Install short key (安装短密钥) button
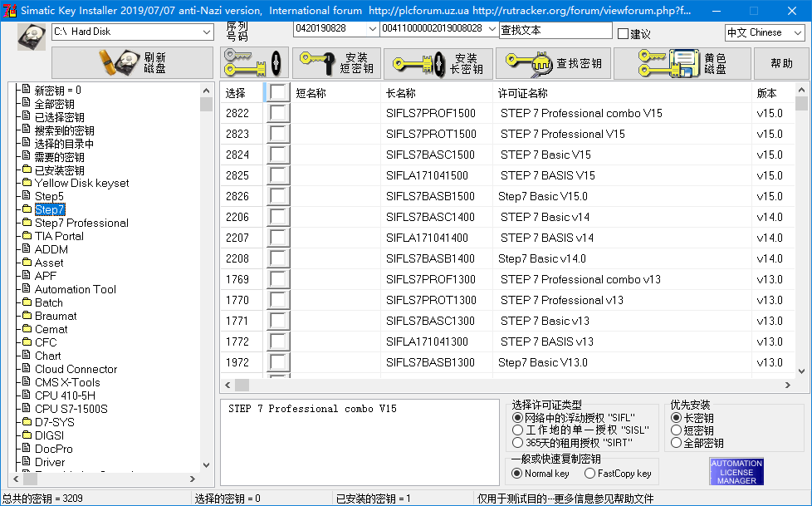 point(336,63)
